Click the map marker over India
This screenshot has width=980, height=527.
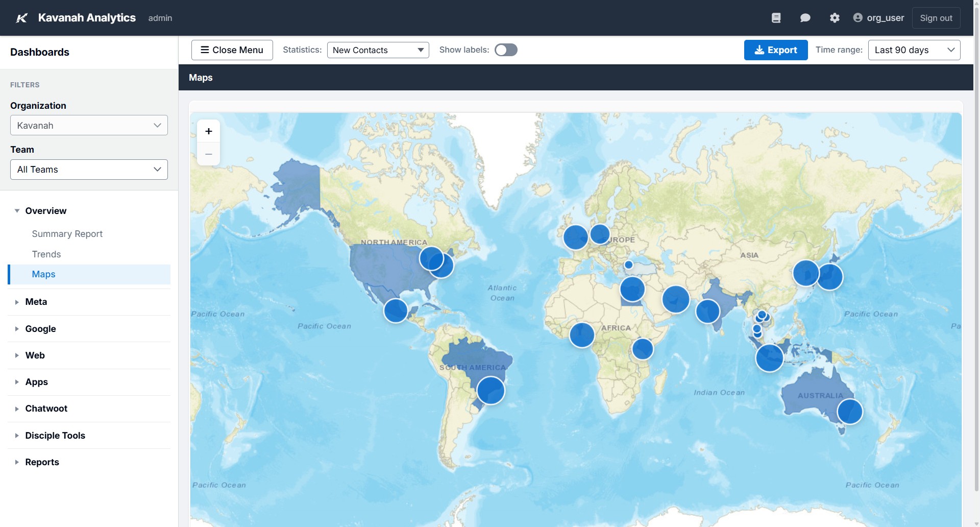click(x=708, y=312)
